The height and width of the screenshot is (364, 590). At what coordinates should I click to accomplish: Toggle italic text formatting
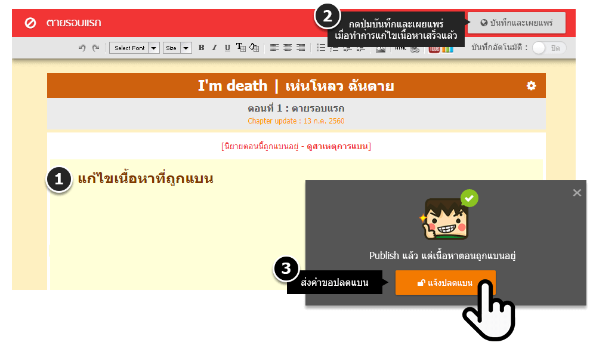(x=214, y=48)
